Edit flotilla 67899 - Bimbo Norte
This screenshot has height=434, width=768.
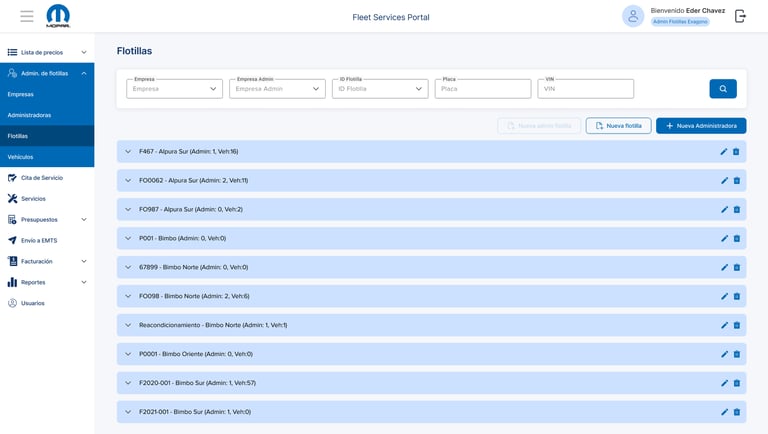pyautogui.click(x=724, y=267)
